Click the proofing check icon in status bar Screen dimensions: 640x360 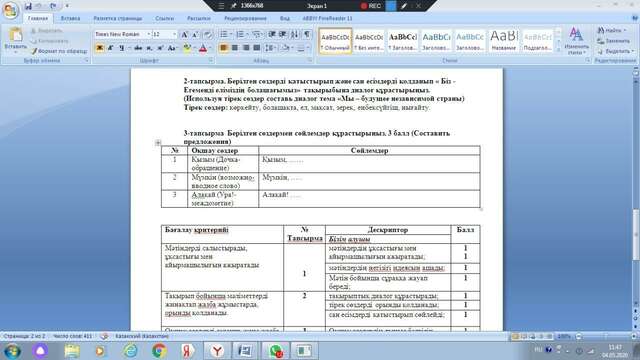coord(104,336)
